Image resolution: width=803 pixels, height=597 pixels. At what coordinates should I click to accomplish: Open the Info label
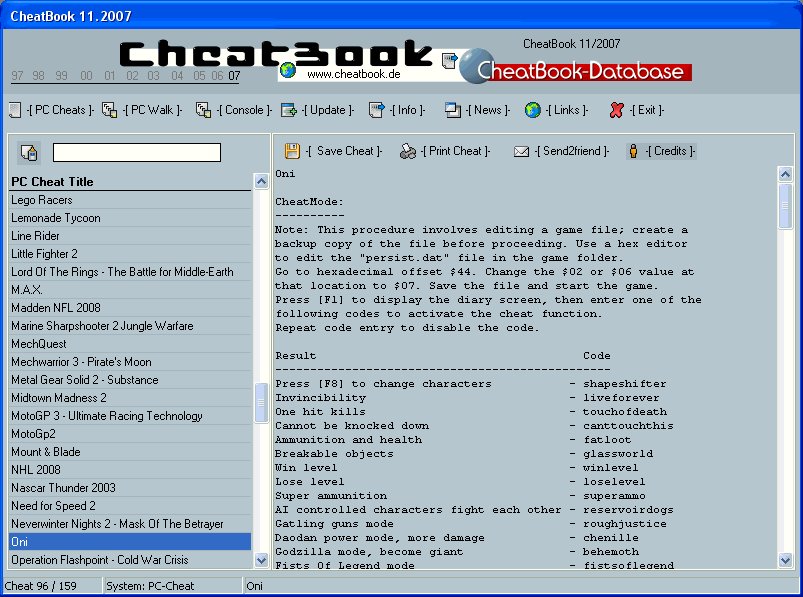[407, 110]
